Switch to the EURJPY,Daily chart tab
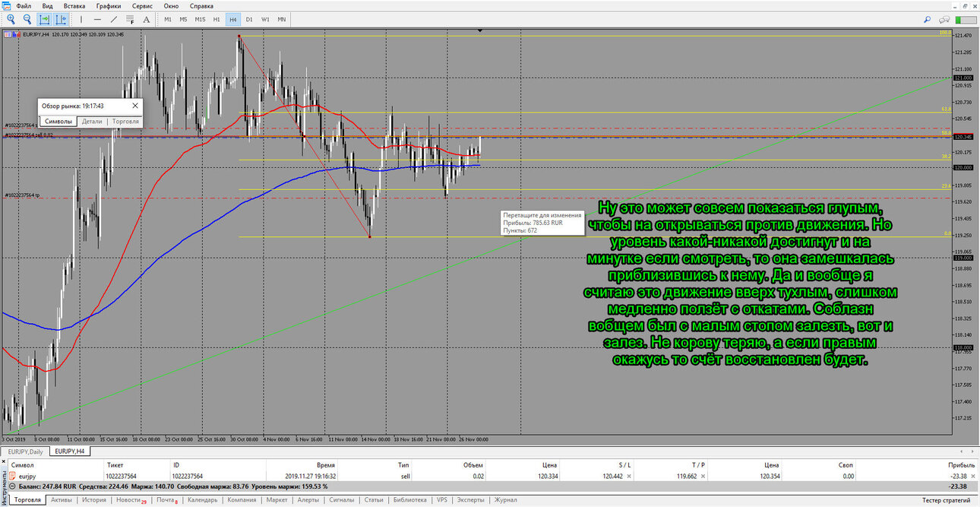 click(x=24, y=452)
